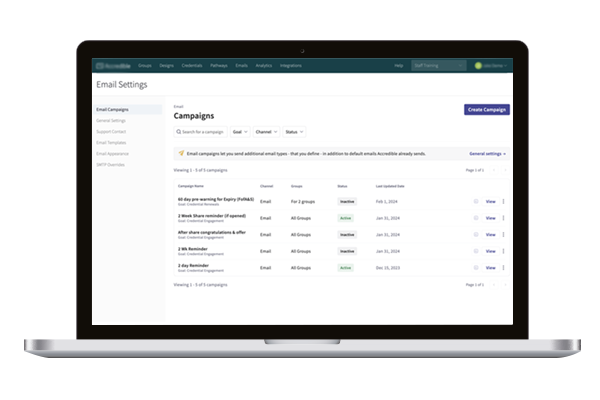Open three-dot menu for 60 day pre-warning campaign

[x=503, y=201]
